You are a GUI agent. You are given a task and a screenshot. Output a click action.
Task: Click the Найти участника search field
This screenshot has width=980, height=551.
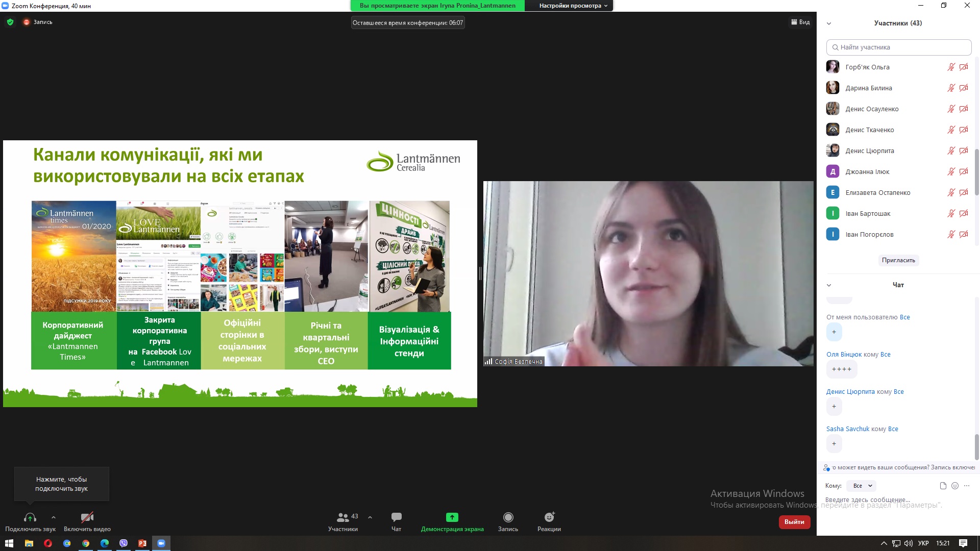tap(898, 47)
